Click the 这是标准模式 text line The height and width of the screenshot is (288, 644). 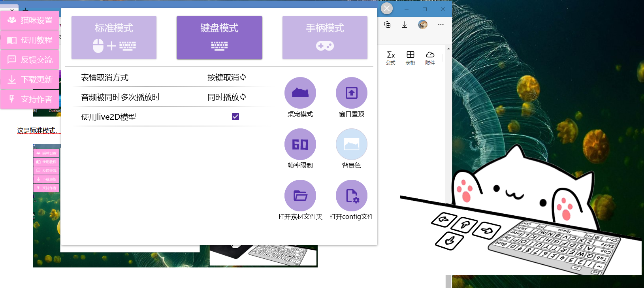click(x=36, y=130)
